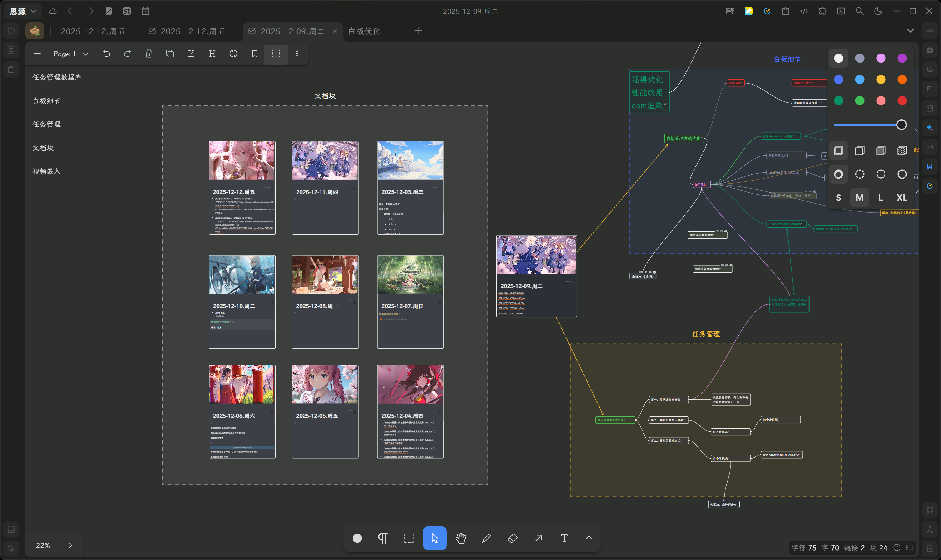Select the text tool

click(564, 538)
